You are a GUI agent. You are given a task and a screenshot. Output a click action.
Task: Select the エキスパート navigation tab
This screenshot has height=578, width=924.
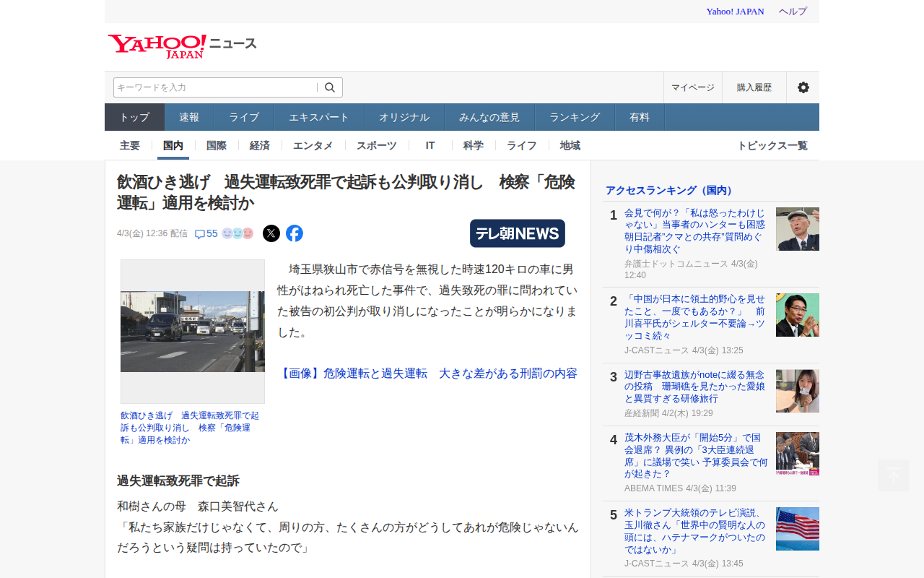[319, 117]
